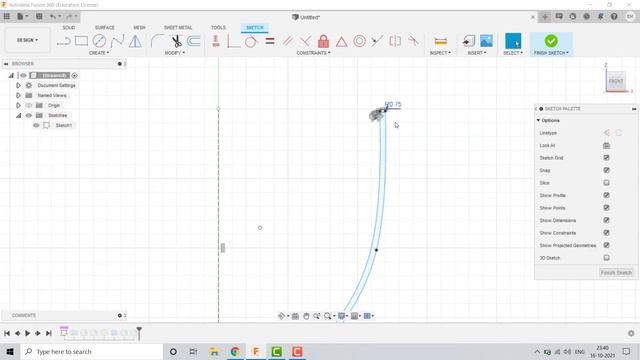Apply the Equal constraint

[270, 41]
